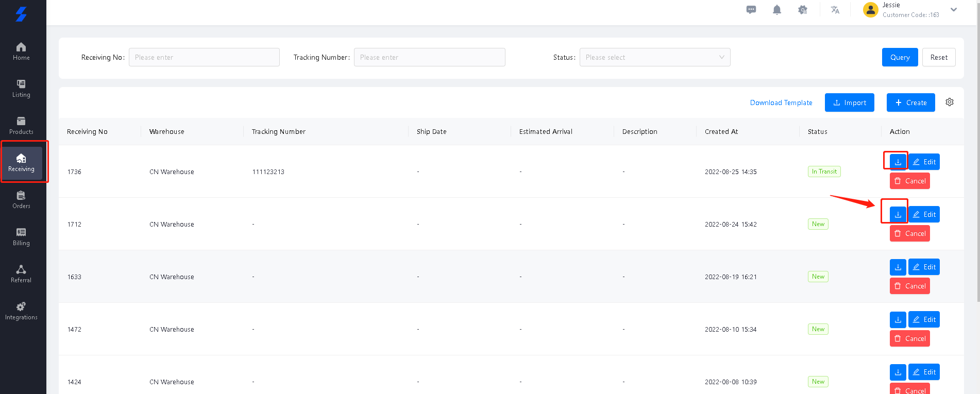Open Receiving section in sidebar

pos(21,163)
